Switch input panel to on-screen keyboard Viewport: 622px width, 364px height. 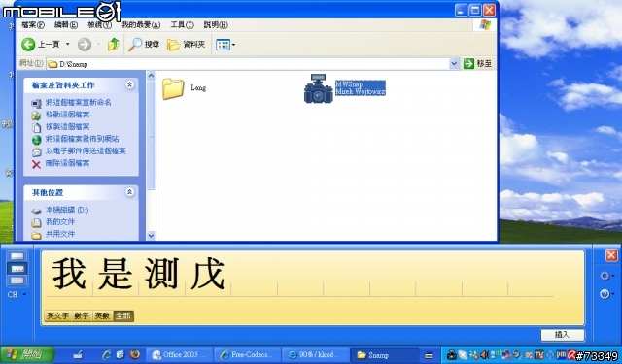17,281
